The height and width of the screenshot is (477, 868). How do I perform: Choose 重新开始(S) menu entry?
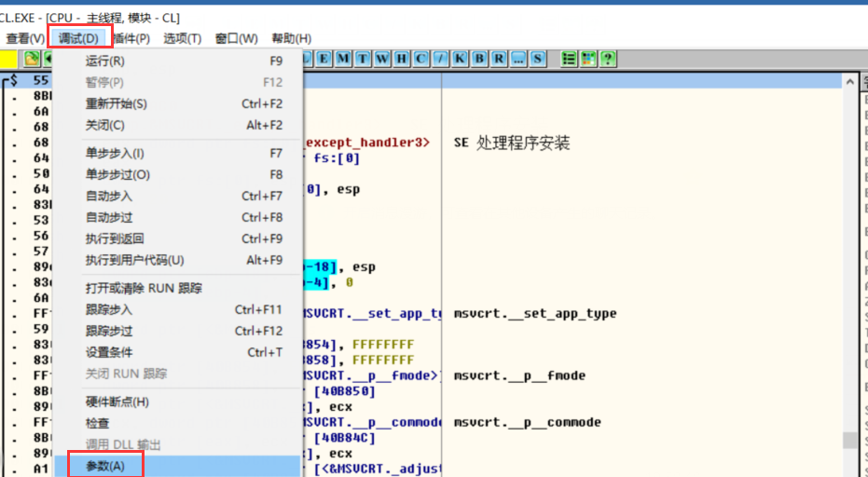click(177, 103)
